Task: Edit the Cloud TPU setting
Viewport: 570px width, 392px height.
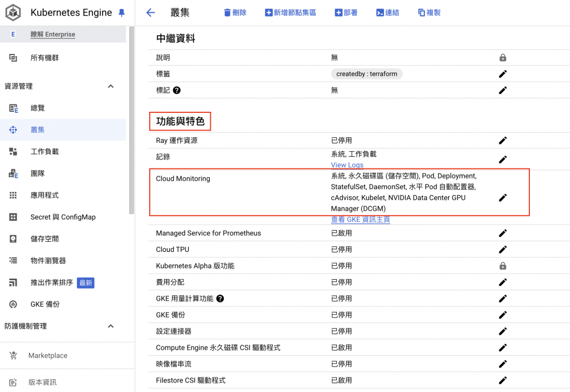Action: [503, 249]
